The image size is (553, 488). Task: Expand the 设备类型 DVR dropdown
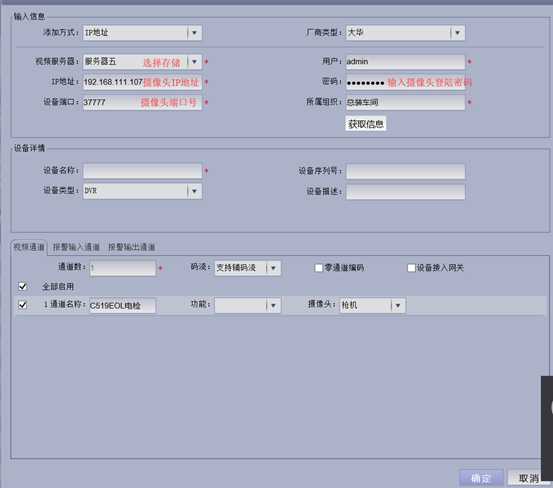[x=194, y=191]
